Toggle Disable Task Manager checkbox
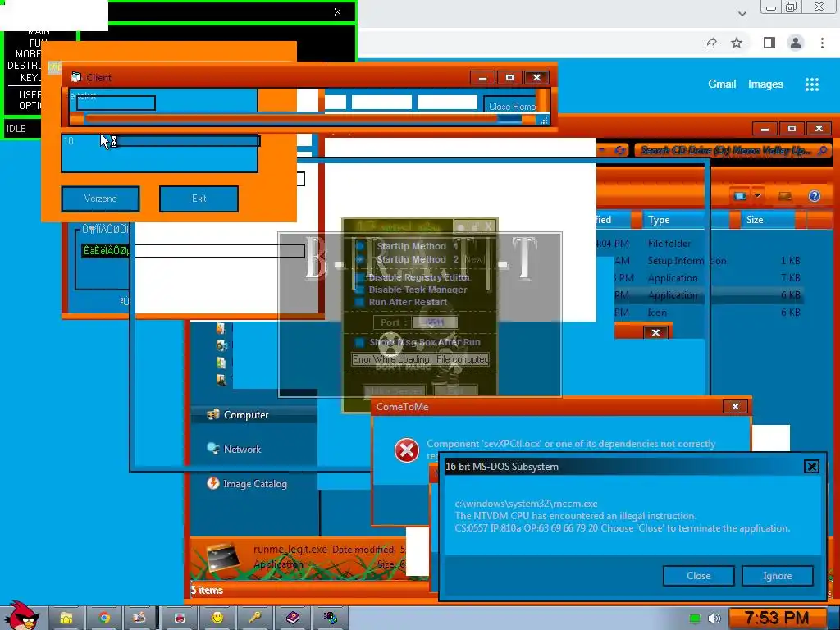The height and width of the screenshot is (630, 840). [360, 290]
